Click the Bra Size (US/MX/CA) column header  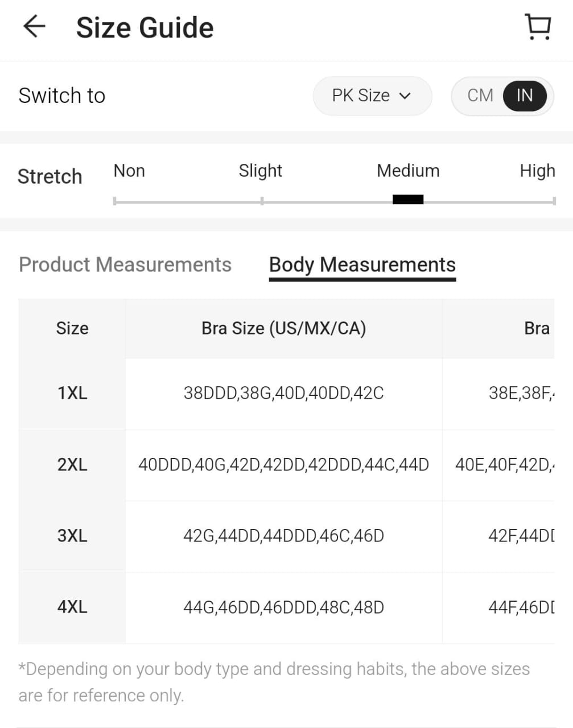pyautogui.click(x=283, y=328)
